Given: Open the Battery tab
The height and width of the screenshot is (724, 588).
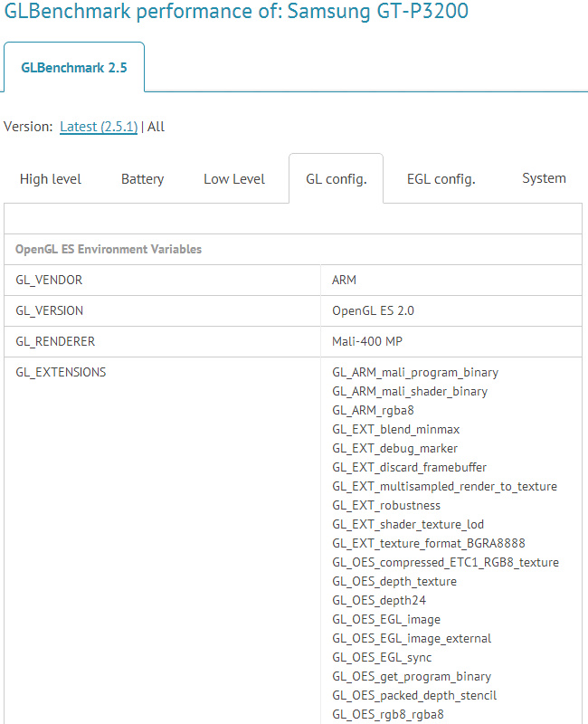Looking at the screenshot, I should [142, 179].
